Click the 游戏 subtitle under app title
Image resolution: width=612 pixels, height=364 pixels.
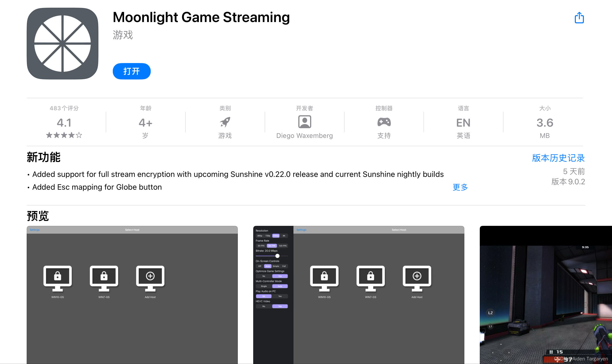pos(123,35)
